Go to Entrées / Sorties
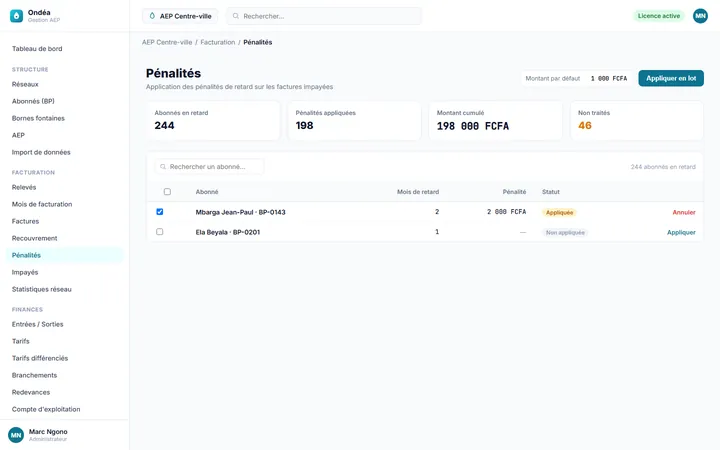720x450 pixels. (37, 324)
